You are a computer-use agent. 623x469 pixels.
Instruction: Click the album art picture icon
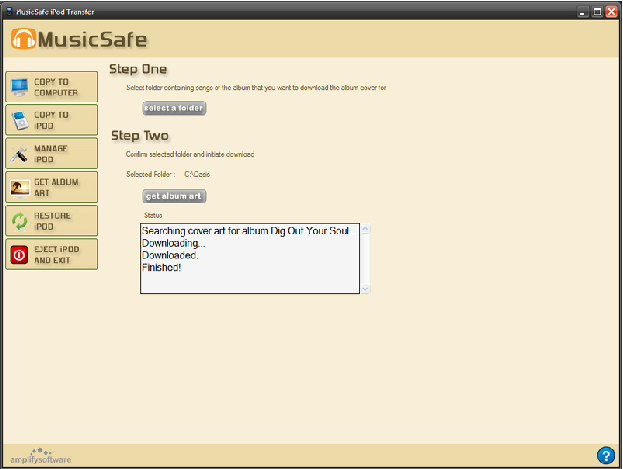[x=20, y=188]
